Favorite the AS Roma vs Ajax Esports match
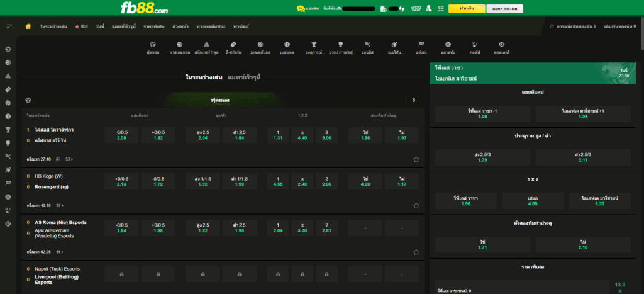644x294 pixels. point(416,252)
